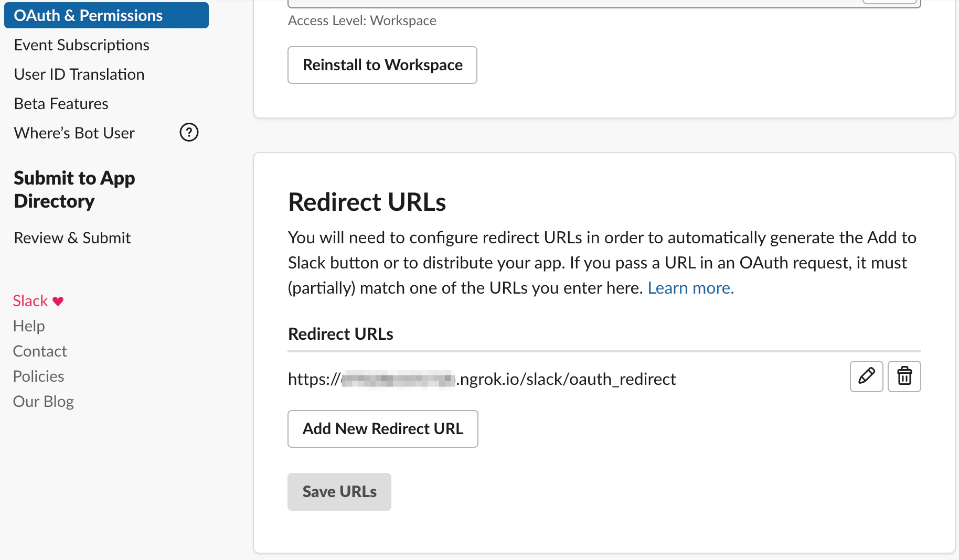
Task: Go to Event Subscriptions
Action: pos(82,45)
